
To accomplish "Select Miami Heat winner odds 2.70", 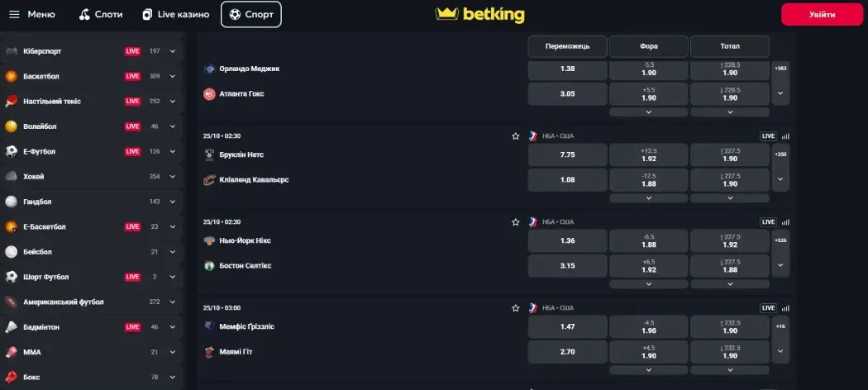I will (x=567, y=352).
